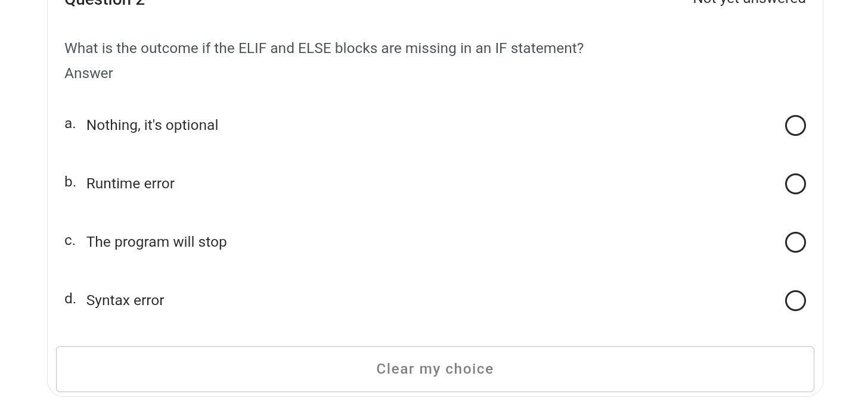868x413 pixels.
Task: Select 'Syntax error' as the answer
Action: 795,300
